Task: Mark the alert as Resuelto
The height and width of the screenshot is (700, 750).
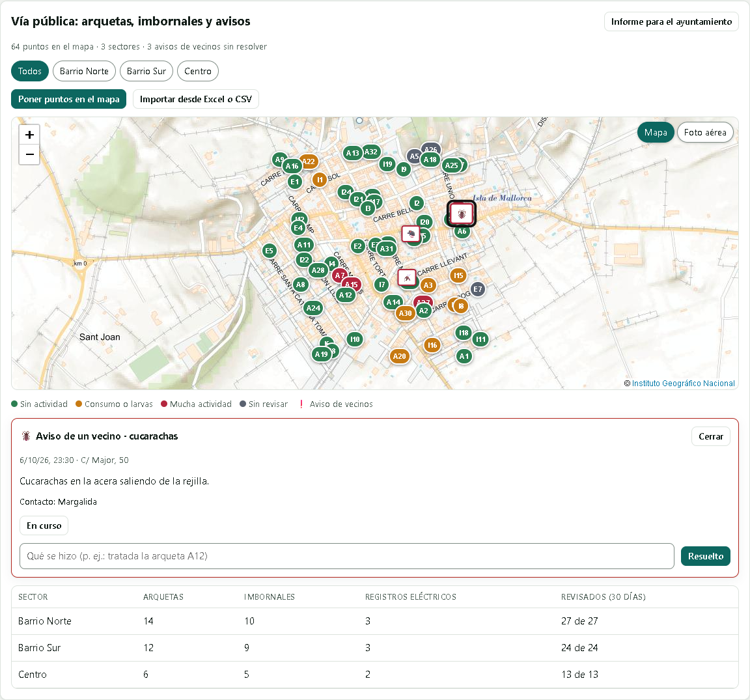Action: [x=706, y=556]
